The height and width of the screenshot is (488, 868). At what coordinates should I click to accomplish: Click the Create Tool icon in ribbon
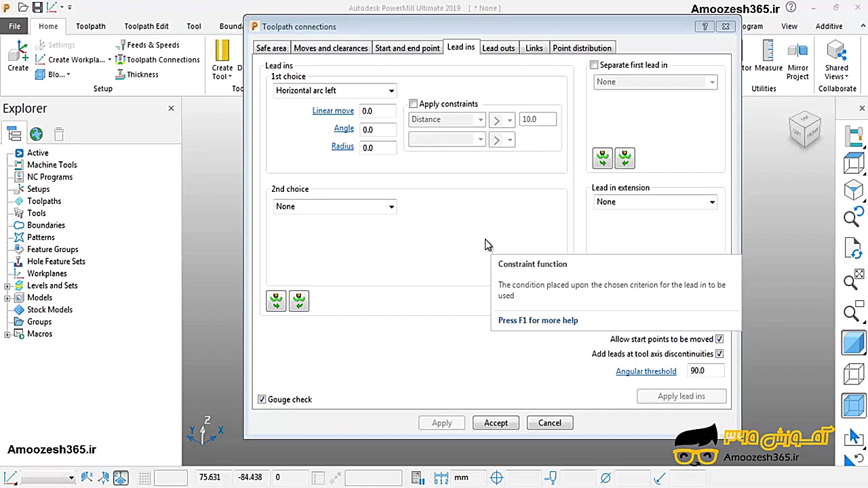pyautogui.click(x=222, y=52)
